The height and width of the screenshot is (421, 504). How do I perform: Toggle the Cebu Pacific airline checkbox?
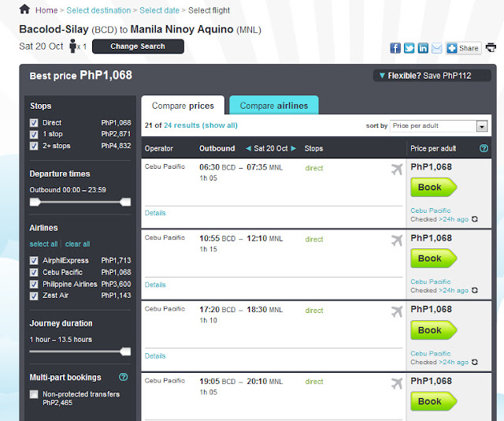pos(34,273)
